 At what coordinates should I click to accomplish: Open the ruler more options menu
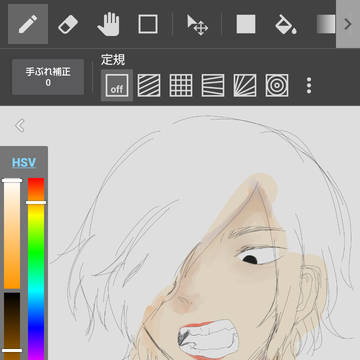309,85
